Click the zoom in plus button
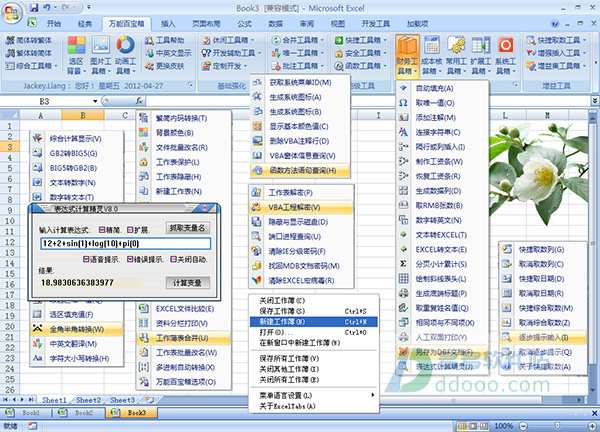Screen dimensions: 600x432 (592, 426)
